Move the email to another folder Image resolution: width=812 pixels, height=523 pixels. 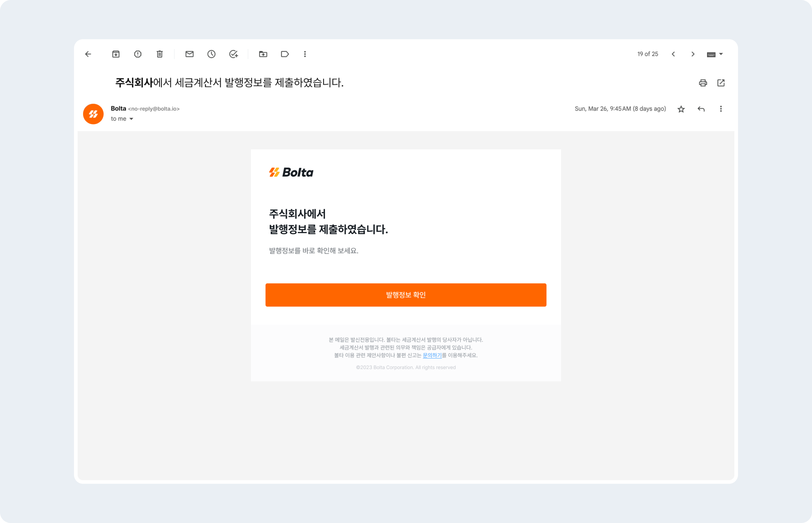(x=263, y=54)
